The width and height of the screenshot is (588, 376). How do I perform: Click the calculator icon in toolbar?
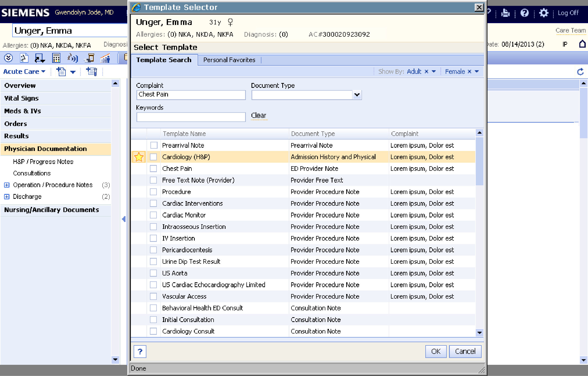tap(56, 58)
